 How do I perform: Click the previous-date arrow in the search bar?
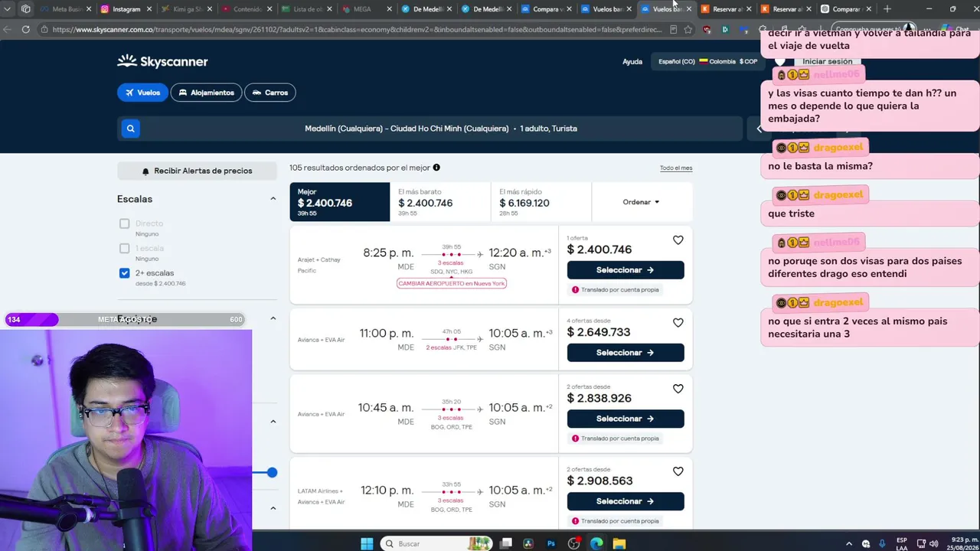click(x=759, y=129)
